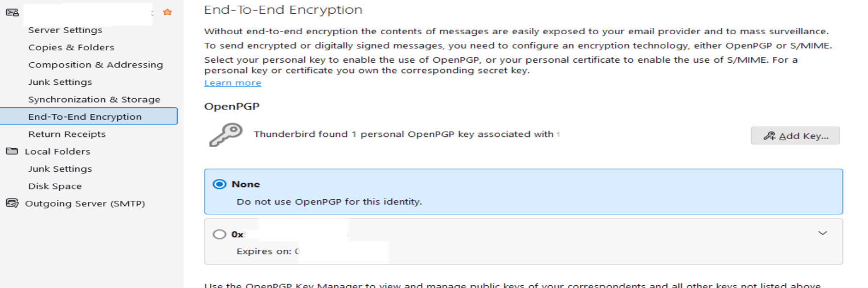This screenshot has height=288, width=868.
Task: Open Junk Settings above Synchronization & Storage
Action: click(x=60, y=82)
